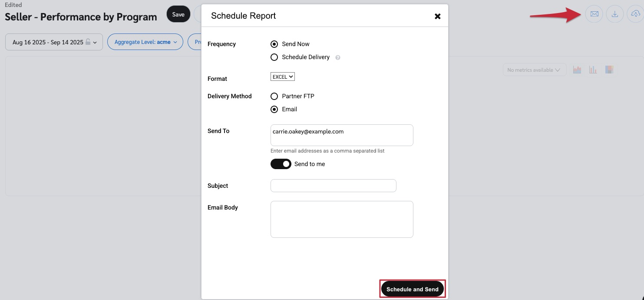
Task: Select the bar chart view icon
Action: [593, 70]
